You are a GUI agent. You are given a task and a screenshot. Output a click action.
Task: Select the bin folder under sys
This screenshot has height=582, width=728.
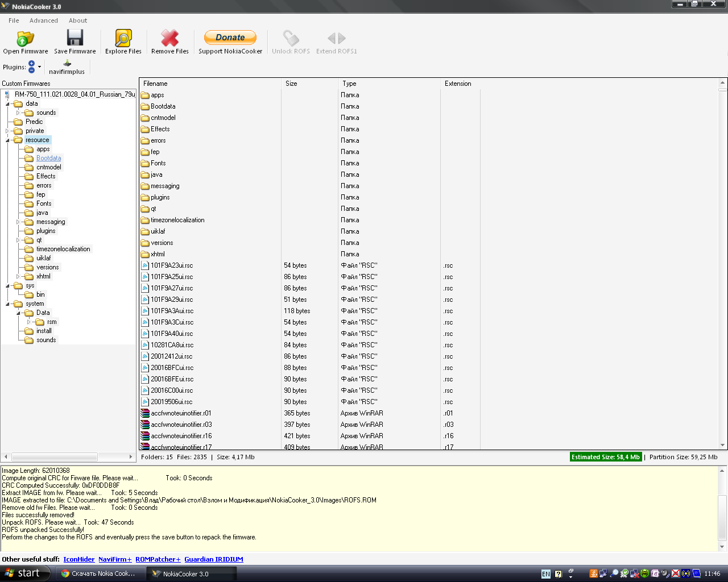(40, 294)
